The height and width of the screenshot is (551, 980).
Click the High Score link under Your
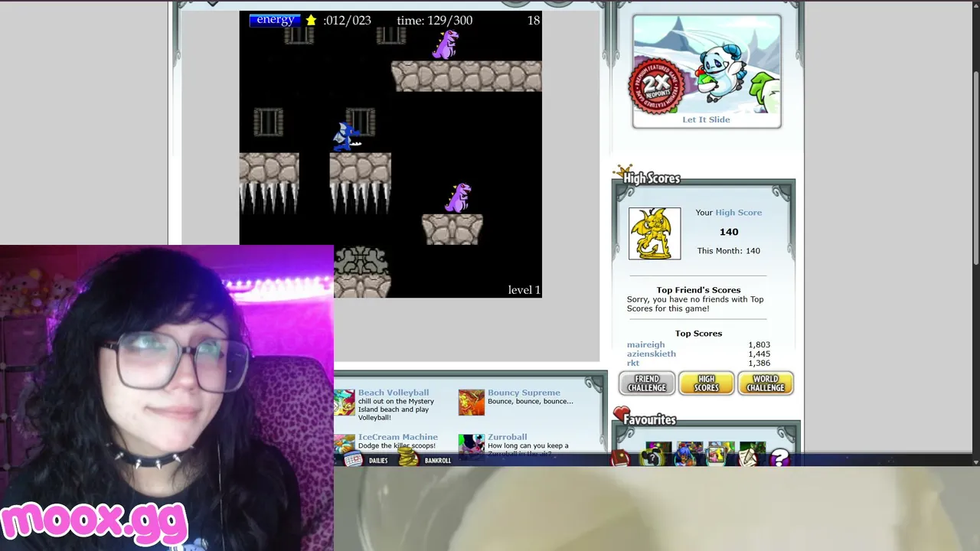pos(739,213)
